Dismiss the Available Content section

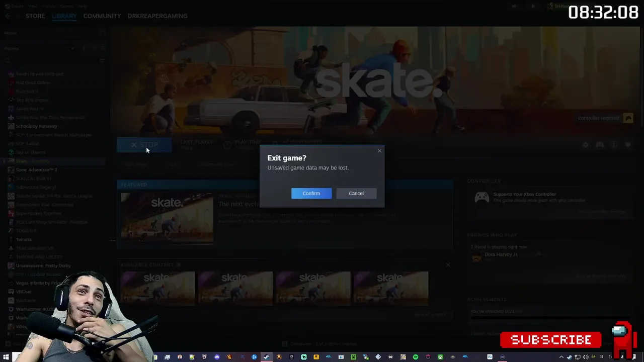pyautogui.click(x=448, y=264)
